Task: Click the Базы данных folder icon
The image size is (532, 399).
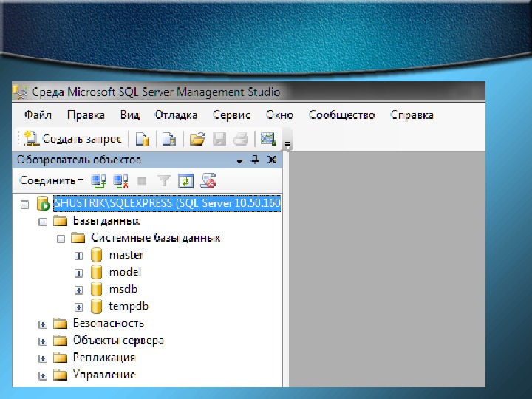Action: tap(61, 221)
